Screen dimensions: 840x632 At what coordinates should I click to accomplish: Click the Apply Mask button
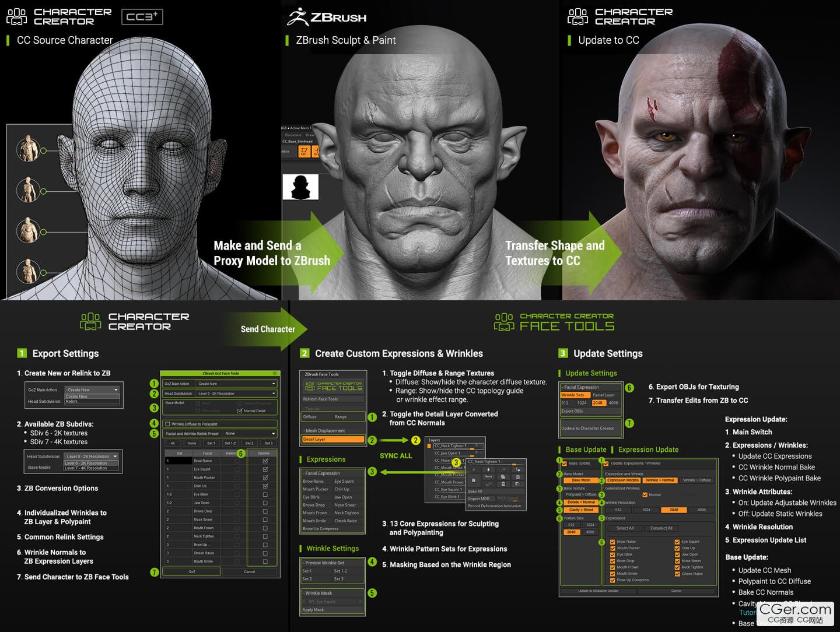pos(332,610)
